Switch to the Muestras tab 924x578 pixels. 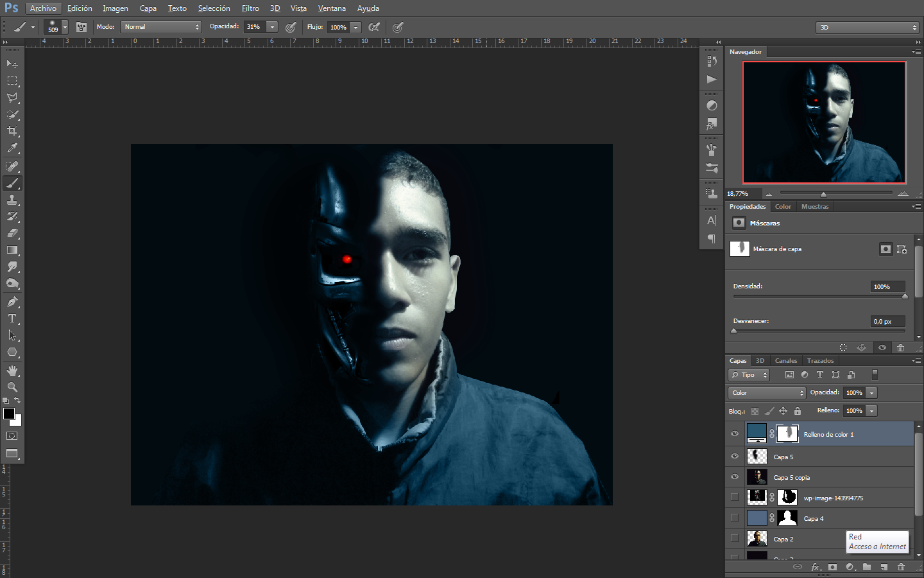coord(815,207)
